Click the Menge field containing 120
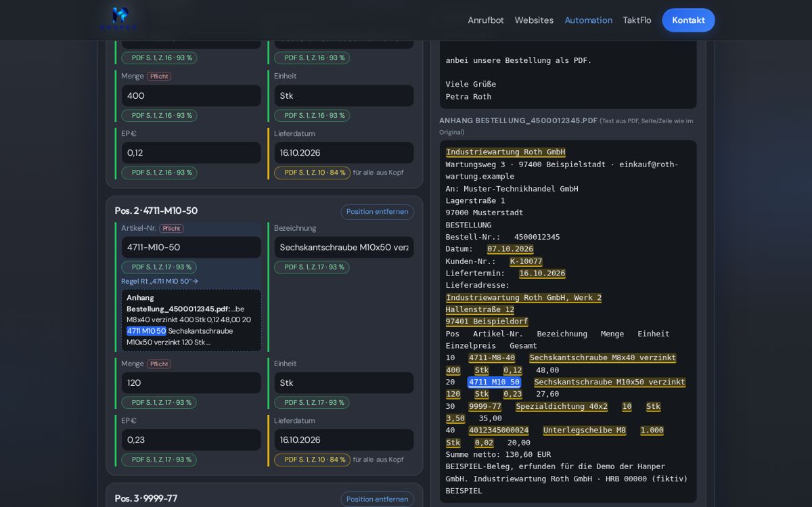The image size is (812, 507). pos(191,383)
